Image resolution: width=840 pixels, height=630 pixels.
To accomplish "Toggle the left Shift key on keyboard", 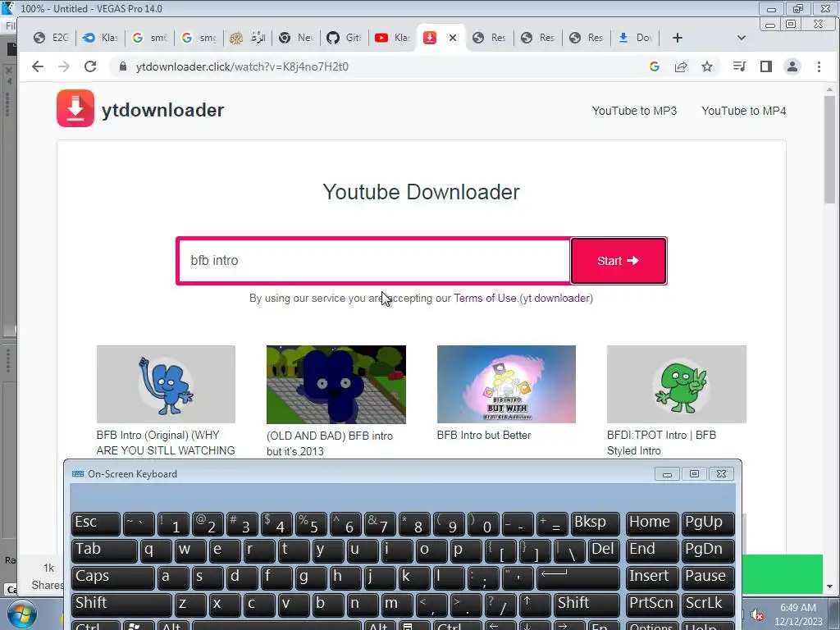I will (x=121, y=605).
